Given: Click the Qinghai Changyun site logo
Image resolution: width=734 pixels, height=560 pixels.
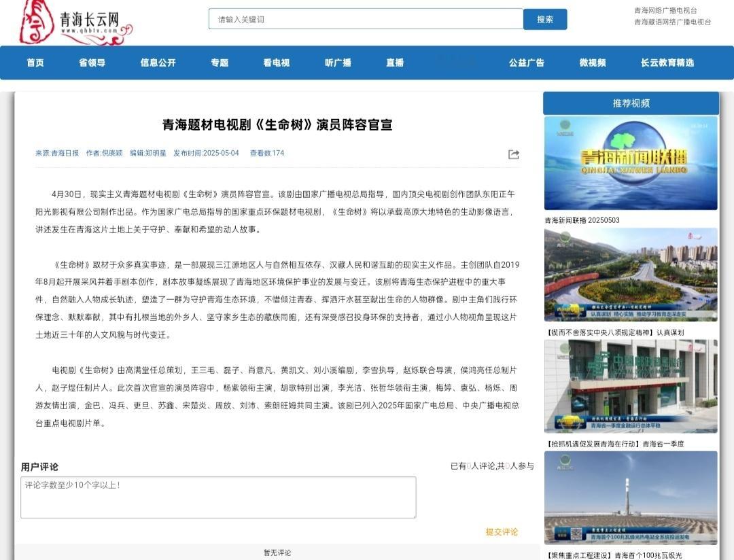Looking at the screenshot, I should [x=76, y=23].
